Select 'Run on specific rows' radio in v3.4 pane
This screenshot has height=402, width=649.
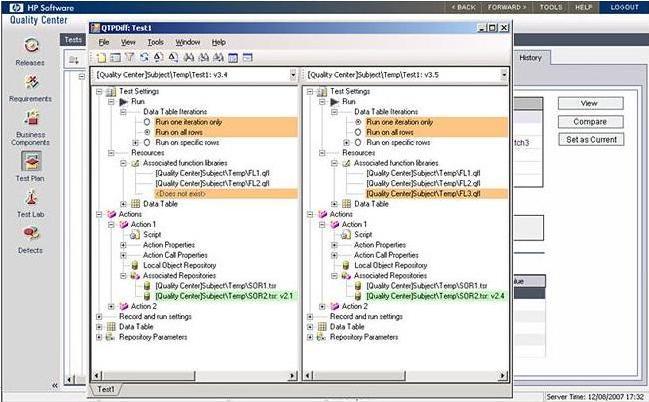147,142
